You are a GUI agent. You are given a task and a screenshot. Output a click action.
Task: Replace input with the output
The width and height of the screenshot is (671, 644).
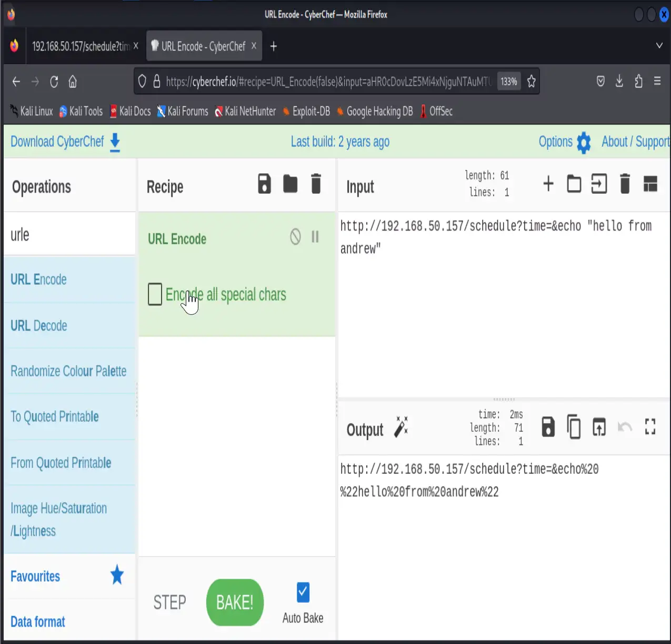pos(599,427)
